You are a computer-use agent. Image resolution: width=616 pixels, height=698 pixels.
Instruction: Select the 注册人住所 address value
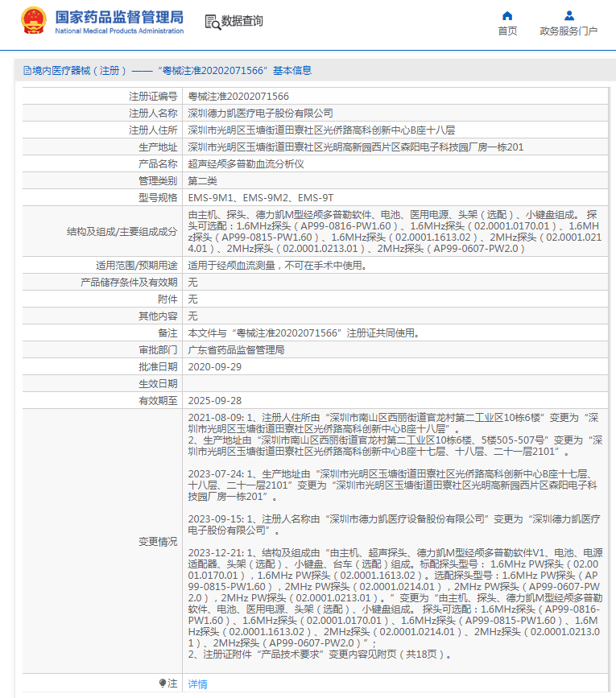pyautogui.click(x=321, y=130)
